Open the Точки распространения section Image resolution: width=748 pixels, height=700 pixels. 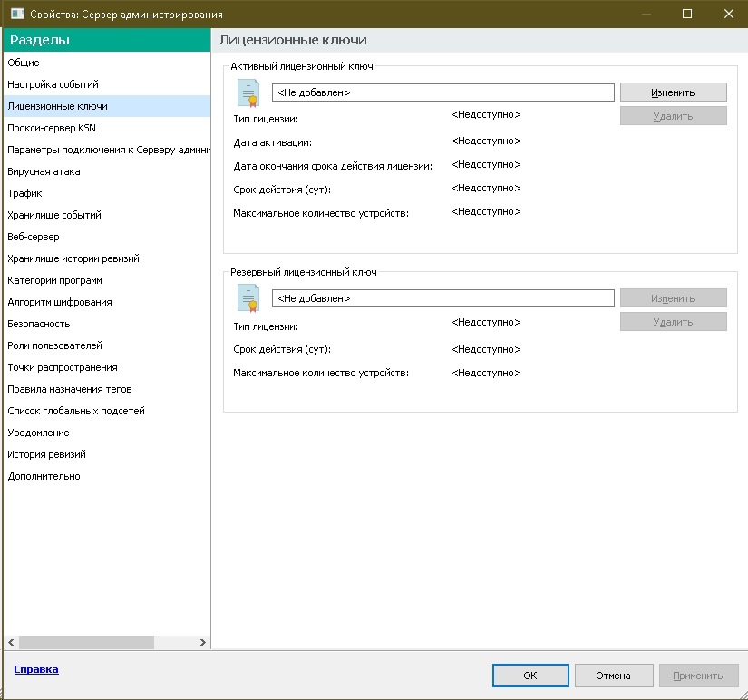coord(63,367)
